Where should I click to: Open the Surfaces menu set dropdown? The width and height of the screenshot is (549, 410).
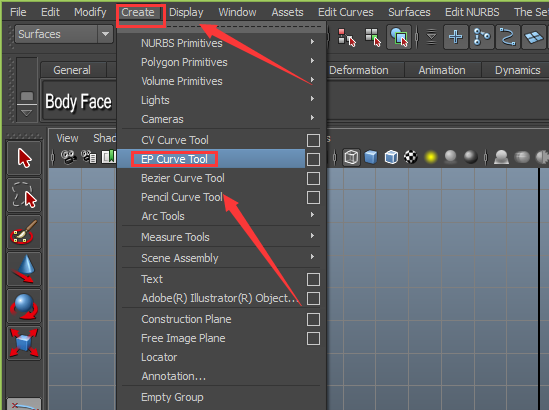tap(105, 34)
